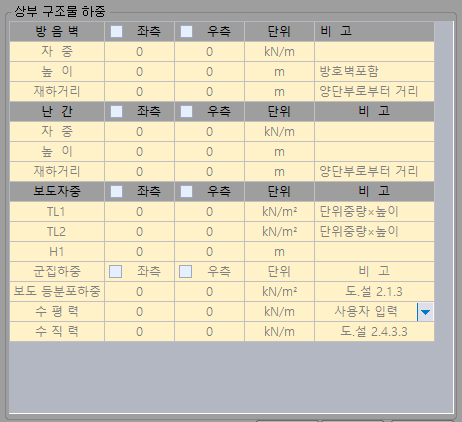Click 단위중량×높이 remark in TL2 row
This screenshot has width=462, height=422.
(374, 232)
